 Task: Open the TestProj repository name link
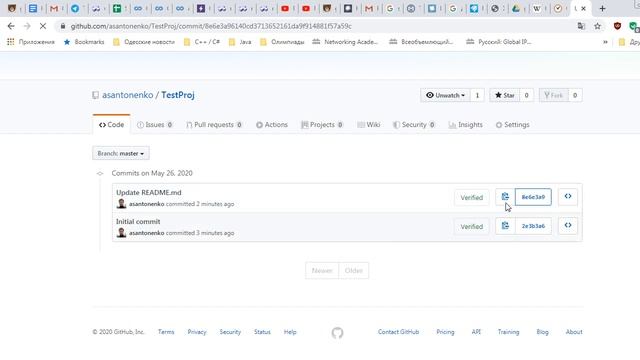[x=178, y=95]
